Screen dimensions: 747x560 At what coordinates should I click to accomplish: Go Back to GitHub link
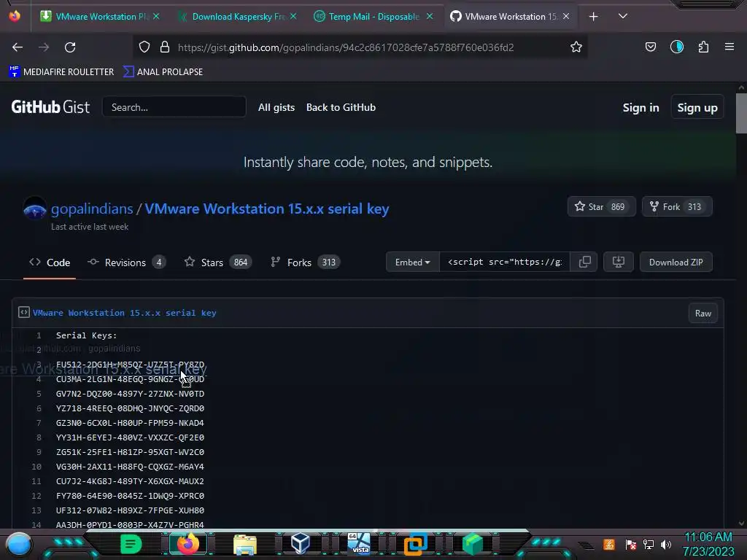coord(341,108)
